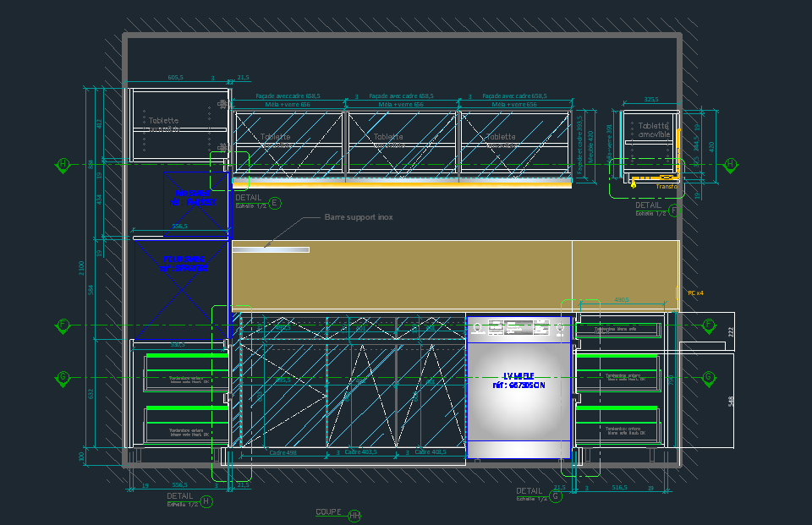
Task: Select the 325,5 width dimension text
Action: pyautogui.click(x=651, y=99)
